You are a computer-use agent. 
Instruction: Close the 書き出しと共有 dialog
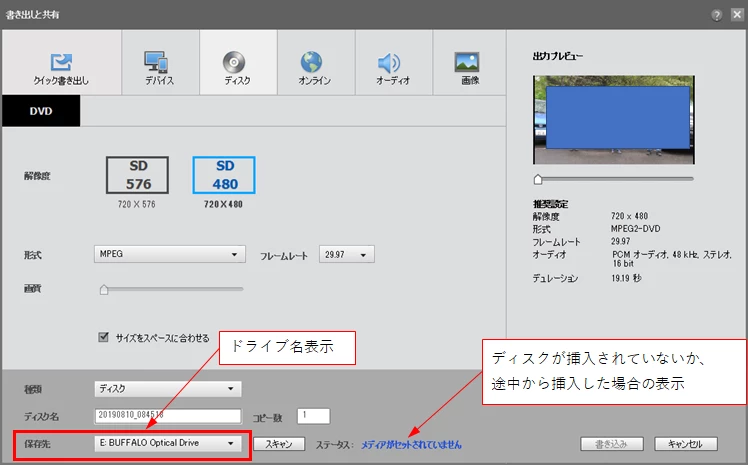737,14
